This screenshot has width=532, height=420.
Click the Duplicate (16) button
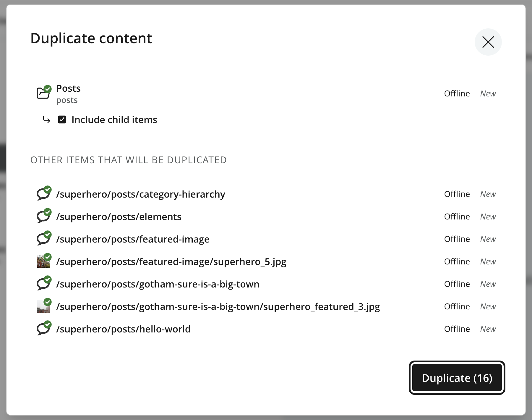(457, 378)
